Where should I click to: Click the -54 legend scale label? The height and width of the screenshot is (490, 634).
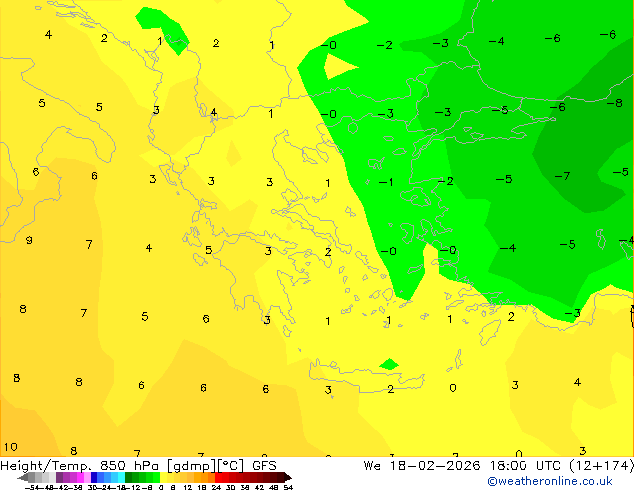click(x=31, y=487)
